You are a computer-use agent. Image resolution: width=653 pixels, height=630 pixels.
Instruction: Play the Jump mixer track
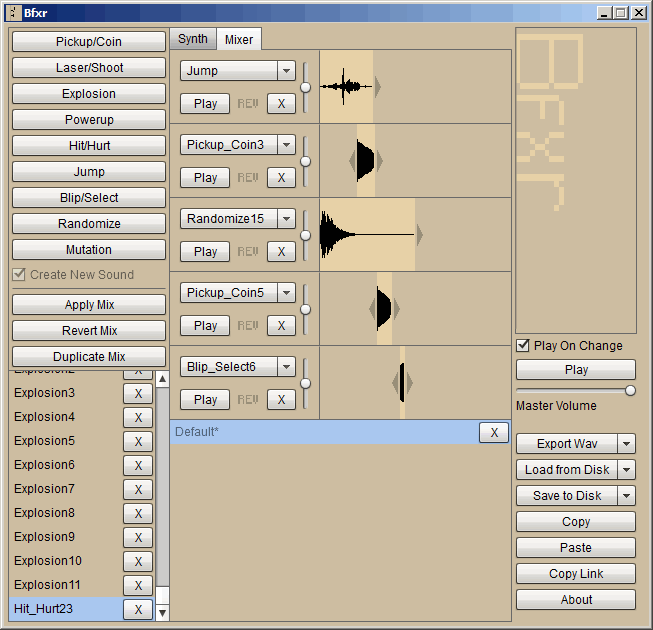pyautogui.click(x=205, y=103)
